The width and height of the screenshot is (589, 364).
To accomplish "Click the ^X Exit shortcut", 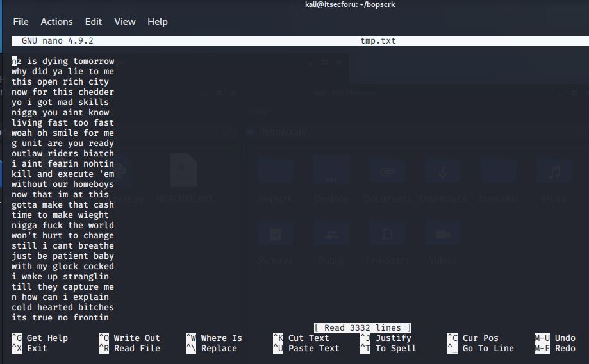I will coord(29,348).
